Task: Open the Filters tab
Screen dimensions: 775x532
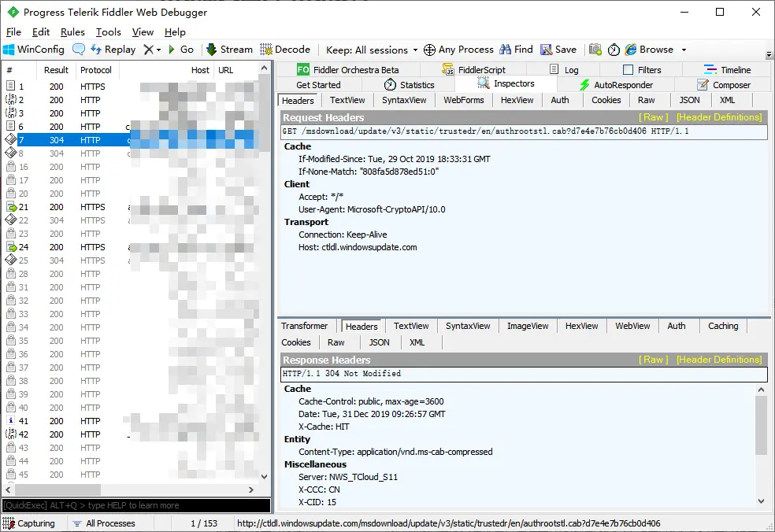Action: 642,70
